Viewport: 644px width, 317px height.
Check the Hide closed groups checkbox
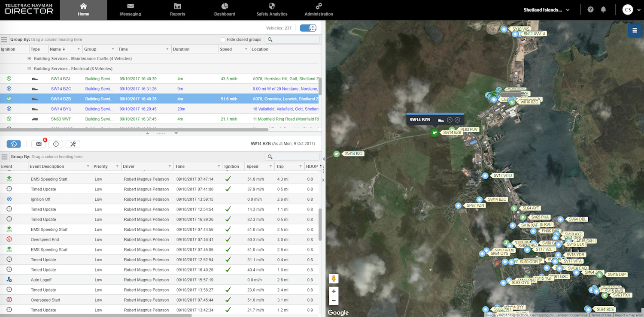point(223,40)
